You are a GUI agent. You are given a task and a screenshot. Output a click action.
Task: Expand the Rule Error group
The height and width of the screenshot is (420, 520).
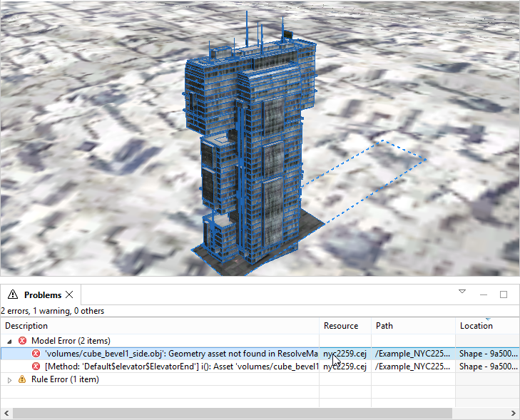(x=10, y=379)
